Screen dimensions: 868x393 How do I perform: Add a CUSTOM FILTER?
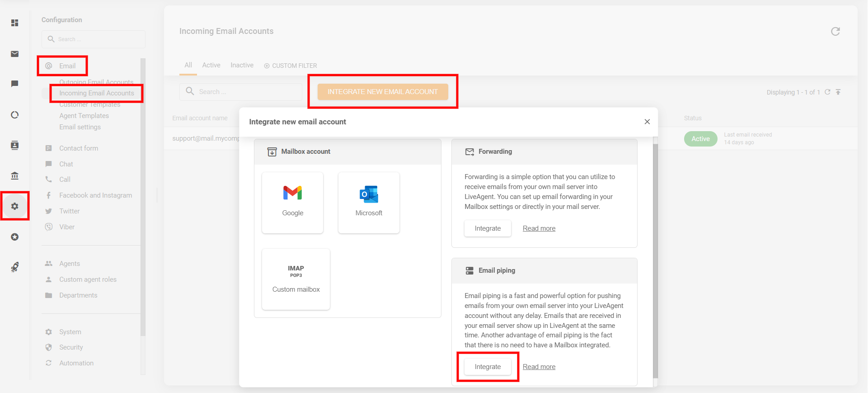point(291,66)
